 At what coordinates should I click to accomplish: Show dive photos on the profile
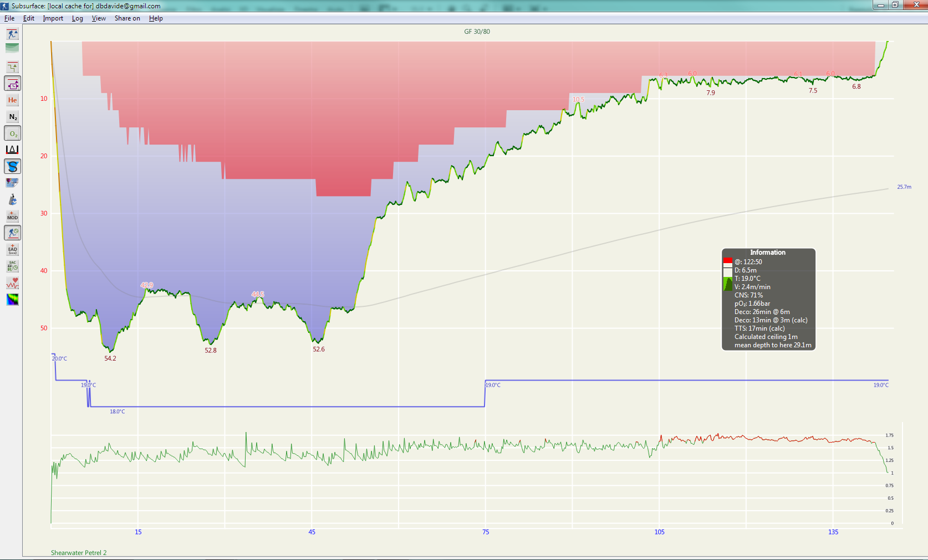[x=12, y=183]
